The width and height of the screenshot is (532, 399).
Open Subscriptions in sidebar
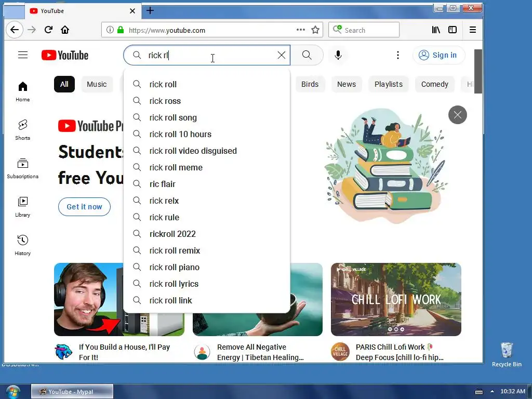coord(23,168)
